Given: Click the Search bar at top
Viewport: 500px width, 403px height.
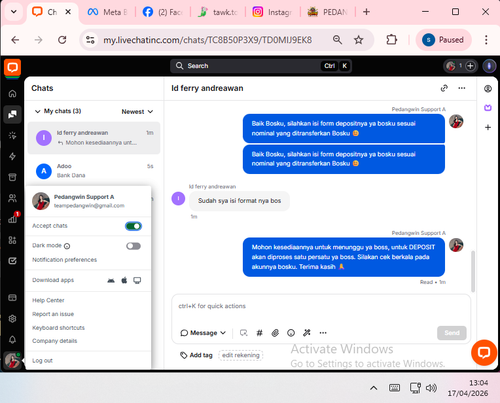Looking at the screenshot, I should pos(261,66).
